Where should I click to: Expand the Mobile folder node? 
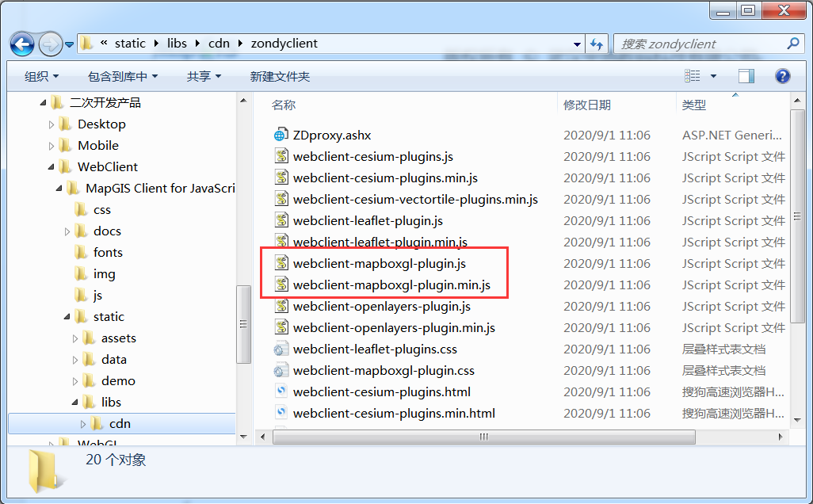pyautogui.click(x=51, y=147)
